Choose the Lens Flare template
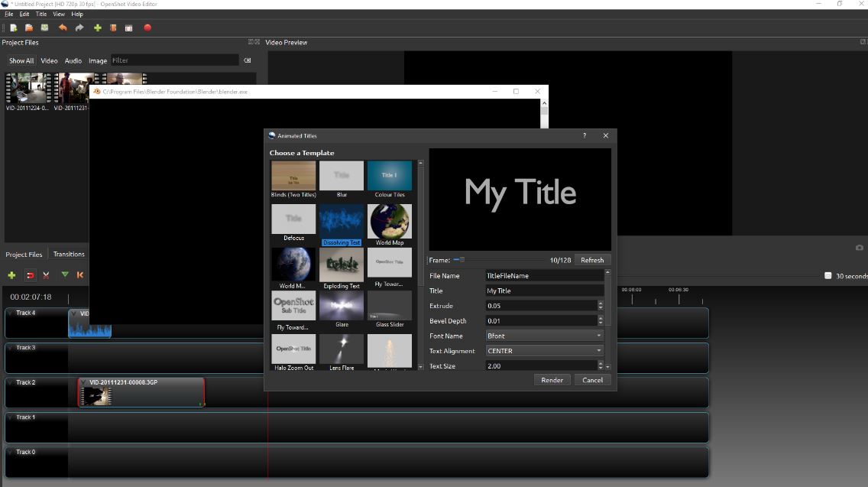Image resolution: width=868 pixels, height=487 pixels. (x=342, y=352)
